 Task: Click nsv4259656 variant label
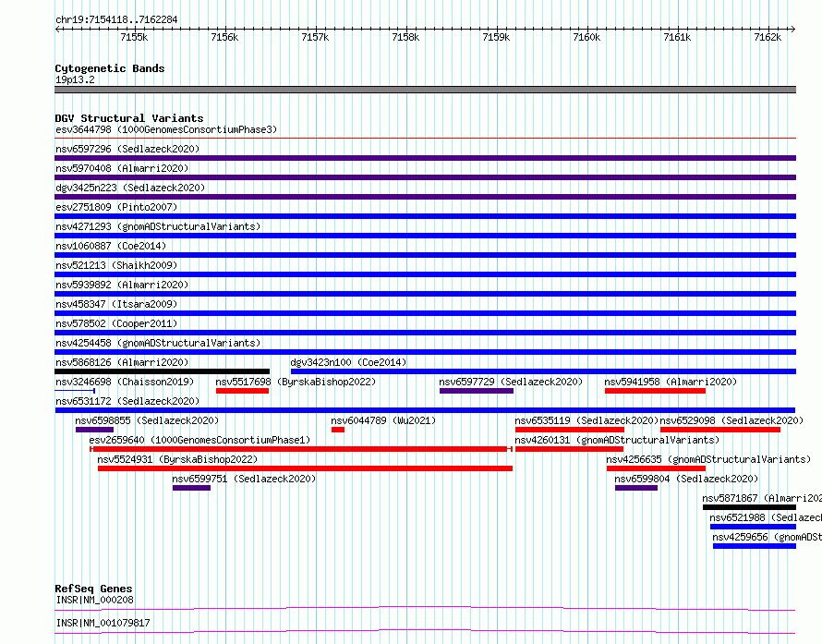[x=767, y=537]
